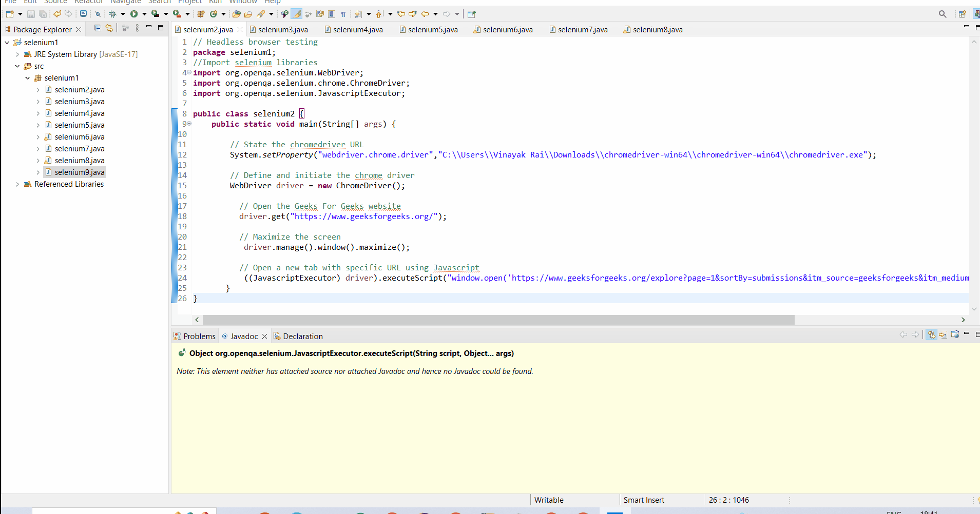Open the Run button dropdown arrow
This screenshot has width=980, height=514.
click(144, 14)
